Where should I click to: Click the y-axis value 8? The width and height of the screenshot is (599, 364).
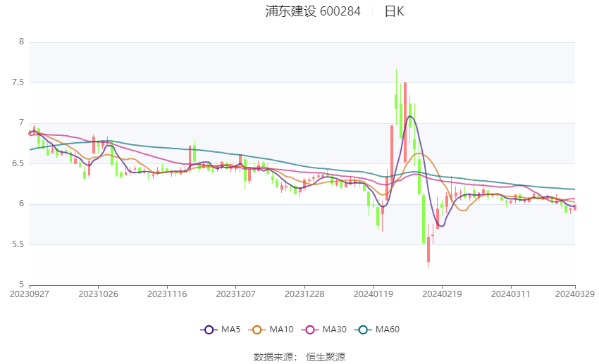click(21, 42)
